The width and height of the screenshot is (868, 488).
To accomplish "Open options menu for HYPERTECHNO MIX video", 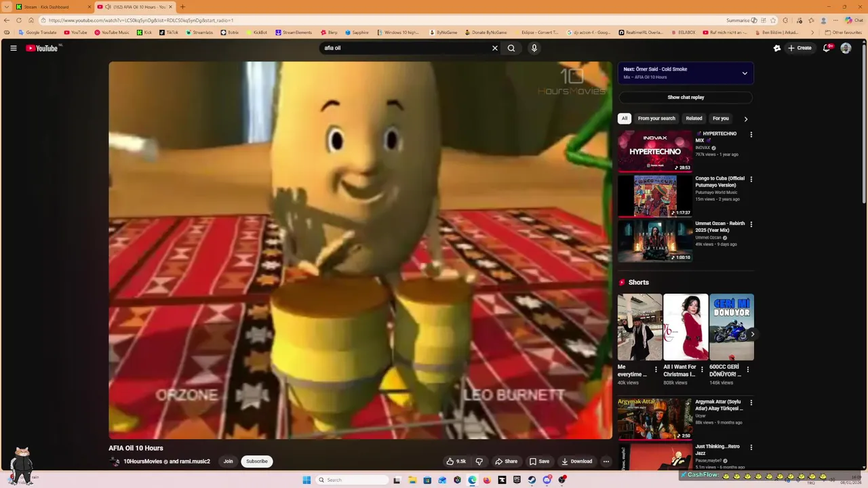I will point(751,135).
